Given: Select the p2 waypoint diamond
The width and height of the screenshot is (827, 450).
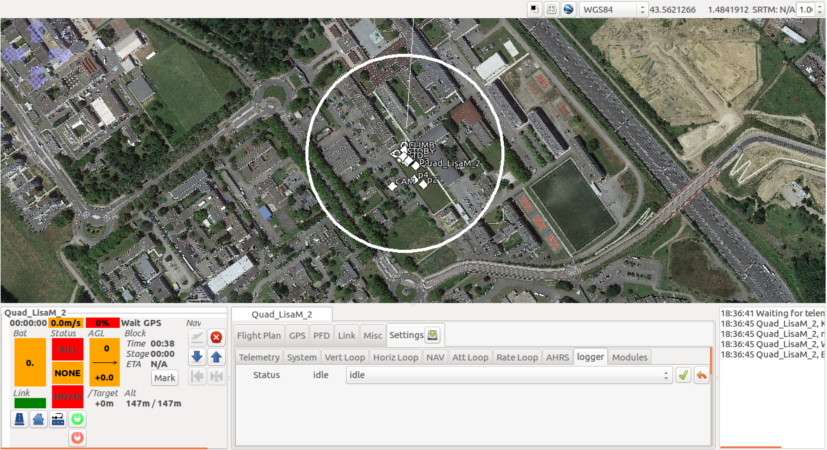Looking at the screenshot, I should (424, 185).
